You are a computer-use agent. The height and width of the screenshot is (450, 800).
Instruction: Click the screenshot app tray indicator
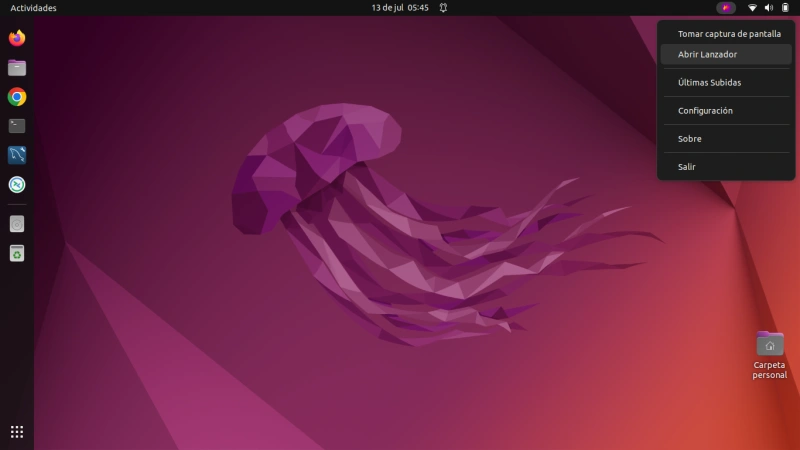click(x=726, y=8)
